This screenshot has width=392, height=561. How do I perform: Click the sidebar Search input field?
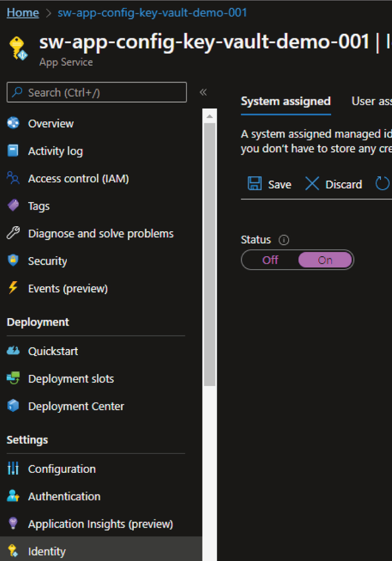click(97, 92)
